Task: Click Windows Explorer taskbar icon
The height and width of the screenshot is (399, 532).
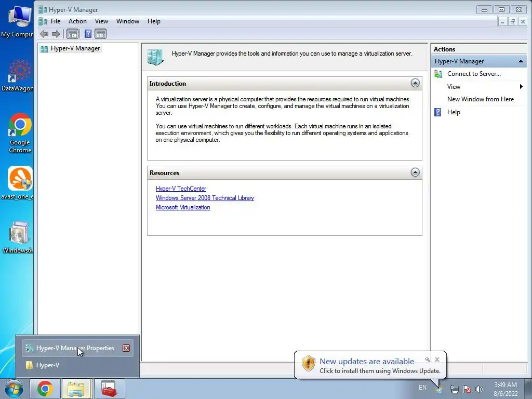Action: 76,389
